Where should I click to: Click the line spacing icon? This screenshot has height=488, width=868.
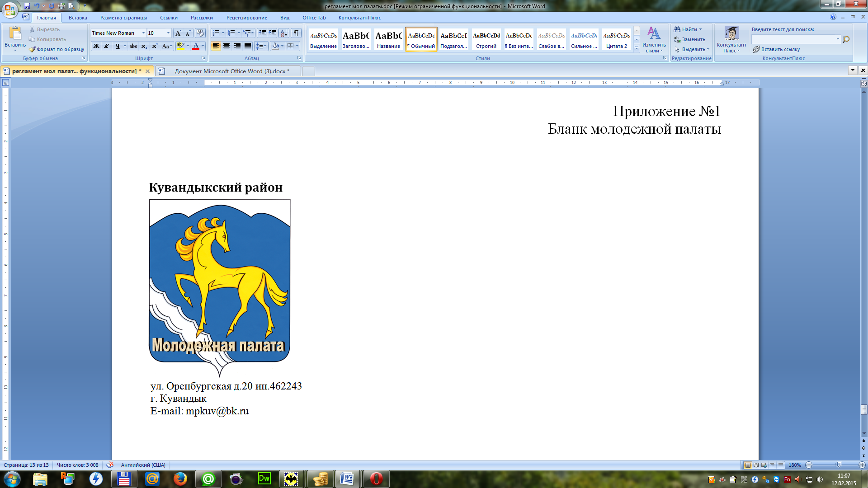259,46
